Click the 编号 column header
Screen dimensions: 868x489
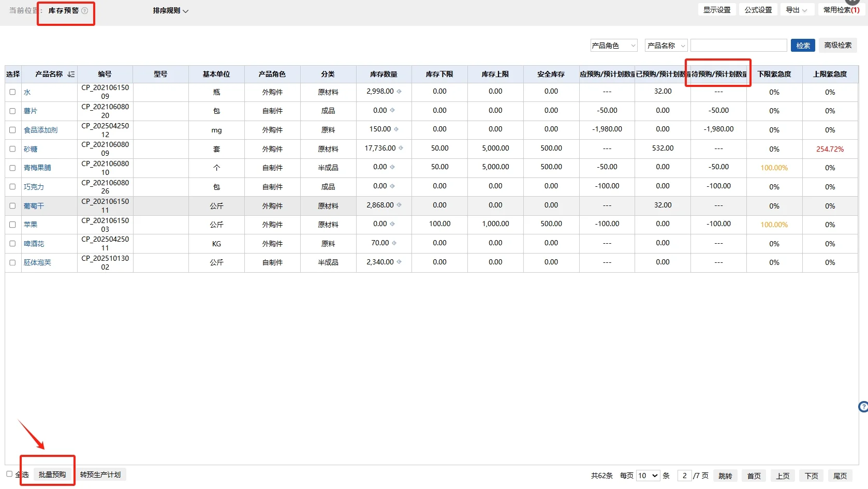105,75
